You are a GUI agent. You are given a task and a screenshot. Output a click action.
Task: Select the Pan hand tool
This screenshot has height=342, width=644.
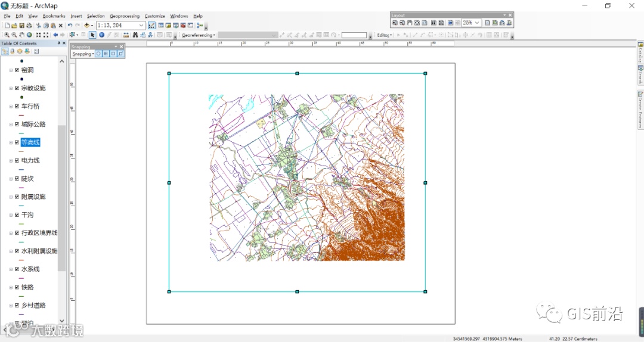pyautogui.click(x=22, y=35)
